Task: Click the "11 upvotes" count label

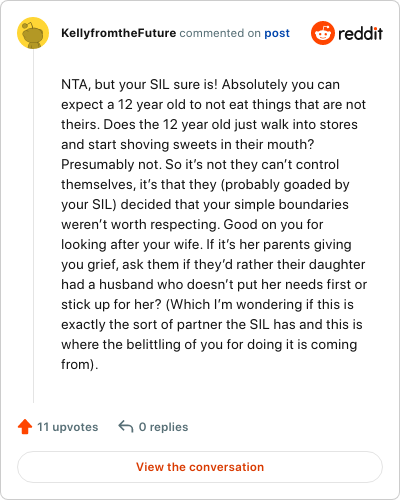Action: tap(68, 427)
